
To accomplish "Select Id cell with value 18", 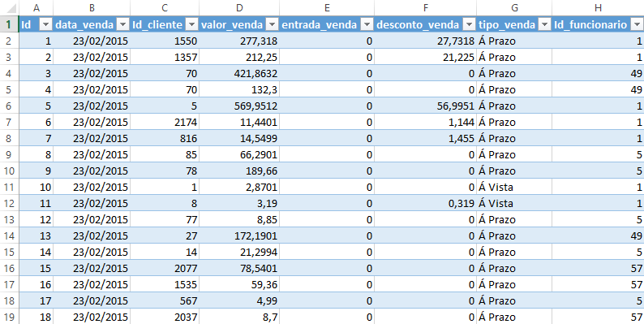I will 36,317.
